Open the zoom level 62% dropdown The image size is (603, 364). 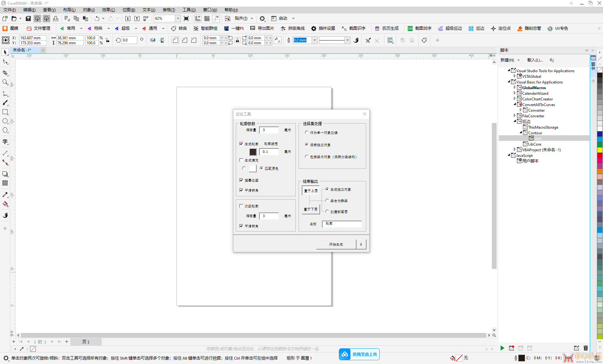click(x=178, y=19)
